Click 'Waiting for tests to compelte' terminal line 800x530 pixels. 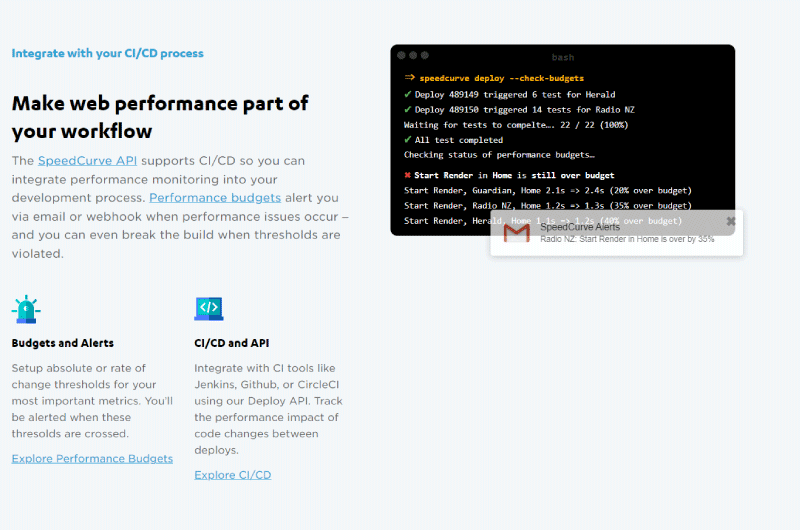(516, 125)
